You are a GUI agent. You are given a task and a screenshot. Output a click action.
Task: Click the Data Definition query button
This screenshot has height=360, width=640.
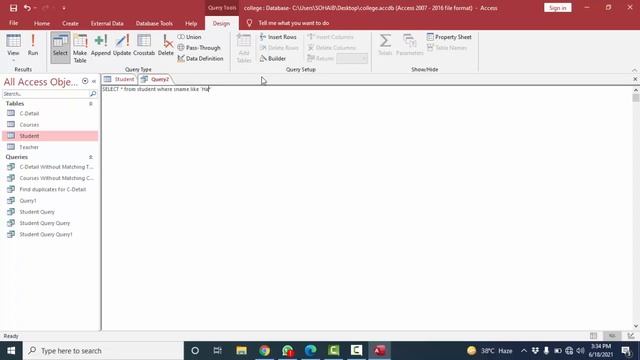(x=200, y=59)
